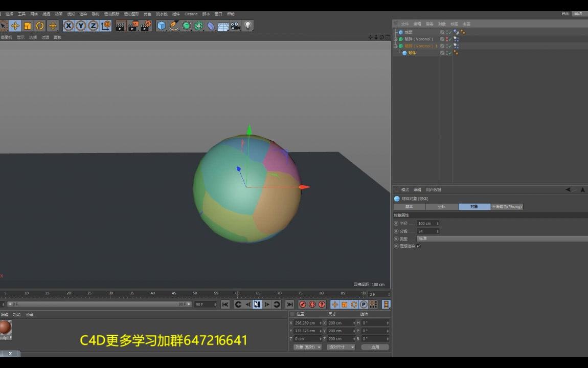Image resolution: width=588 pixels, height=368 pixels.
Task: Open viewport 显示 menu
Action: pos(20,37)
